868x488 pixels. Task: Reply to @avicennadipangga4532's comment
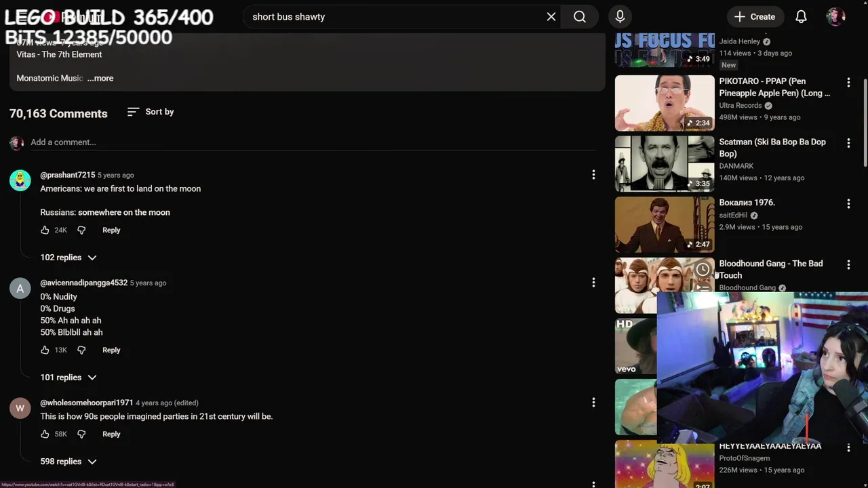coord(111,350)
